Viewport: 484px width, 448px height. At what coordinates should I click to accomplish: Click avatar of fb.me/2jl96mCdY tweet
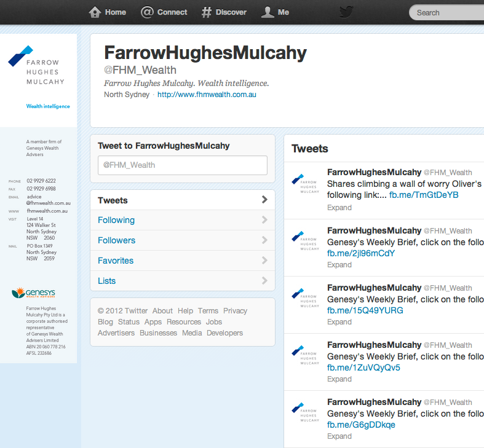[x=305, y=241]
